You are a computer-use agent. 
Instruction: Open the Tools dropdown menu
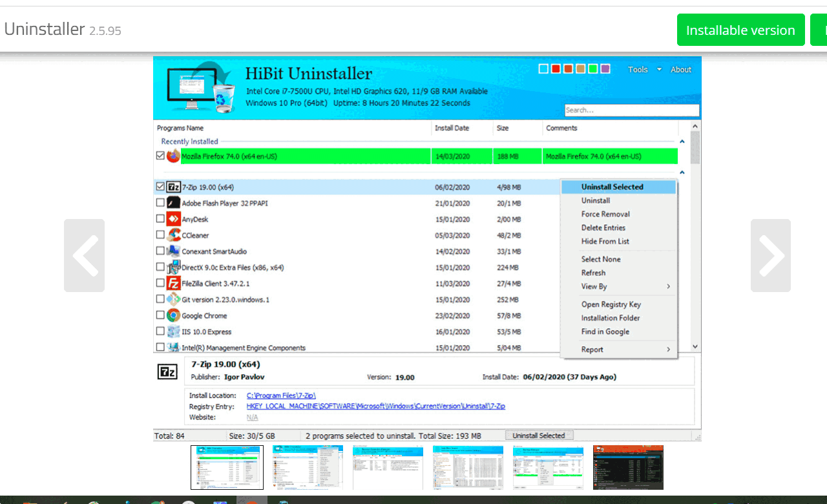[643, 69]
